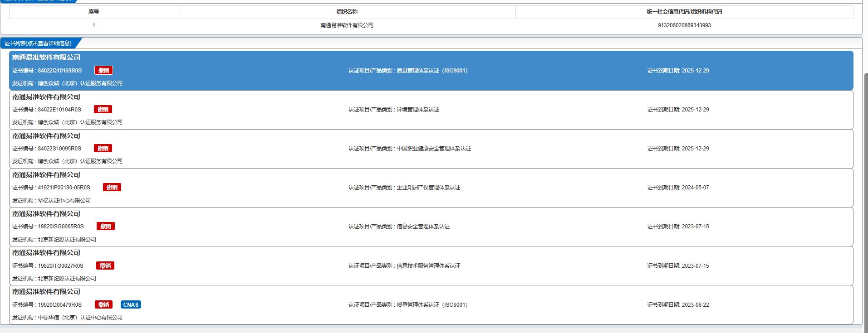Click the company name heading above certificate 84022S10095R0S

coord(46,136)
